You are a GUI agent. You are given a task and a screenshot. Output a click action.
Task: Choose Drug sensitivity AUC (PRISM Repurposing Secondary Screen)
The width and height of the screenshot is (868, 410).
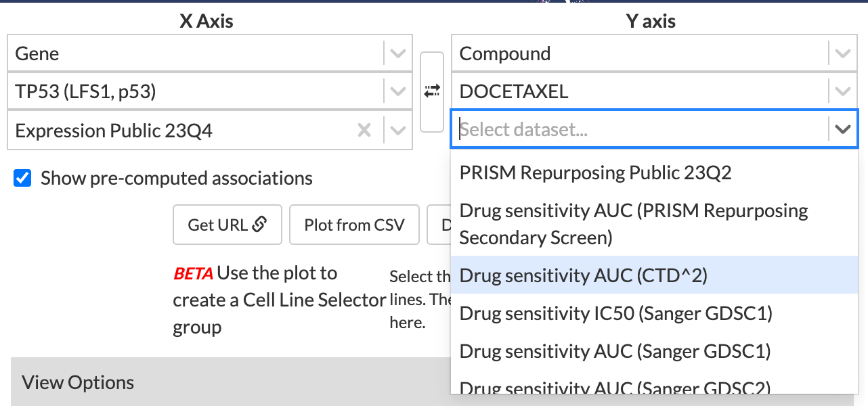633,224
